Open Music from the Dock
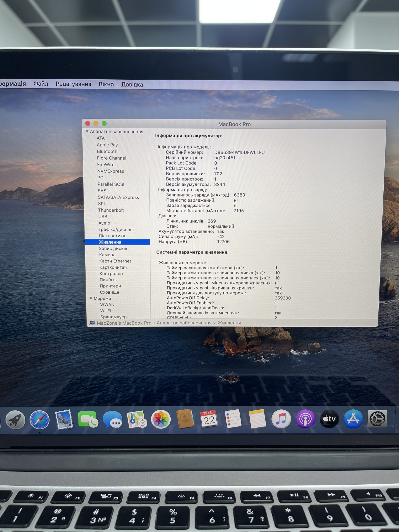 coord(281,419)
